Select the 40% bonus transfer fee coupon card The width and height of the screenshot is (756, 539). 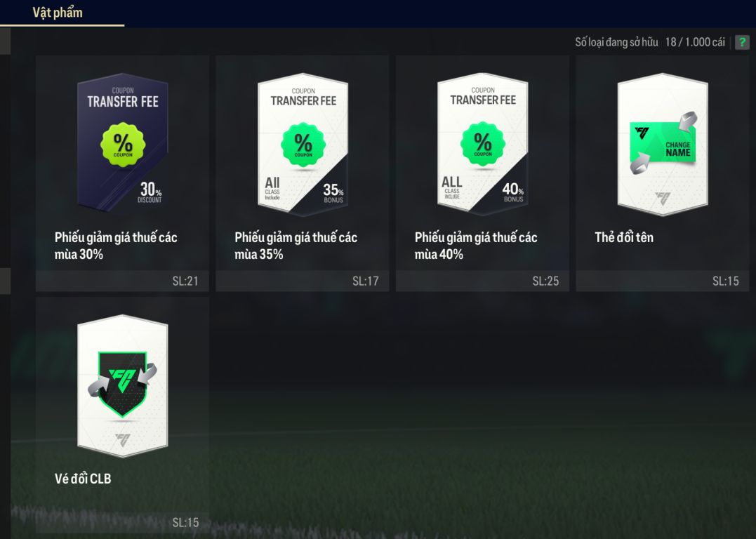(x=483, y=143)
